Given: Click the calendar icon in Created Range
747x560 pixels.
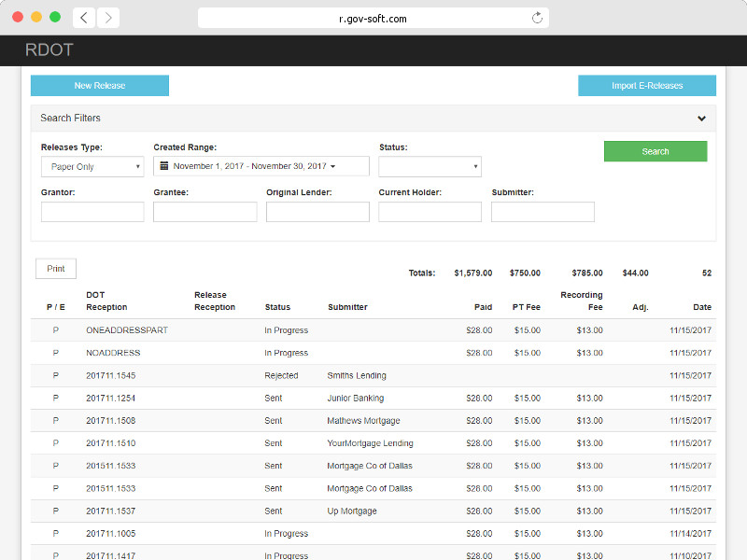Looking at the screenshot, I should point(164,166).
